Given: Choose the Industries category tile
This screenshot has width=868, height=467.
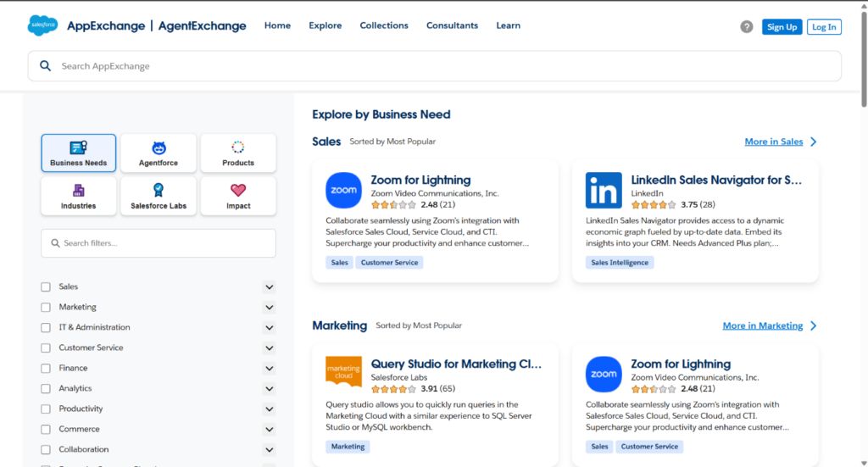Looking at the screenshot, I should tap(79, 196).
